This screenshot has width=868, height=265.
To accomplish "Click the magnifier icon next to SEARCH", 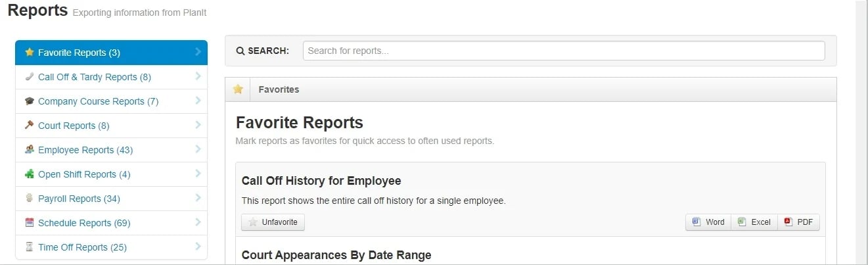I will (240, 51).
